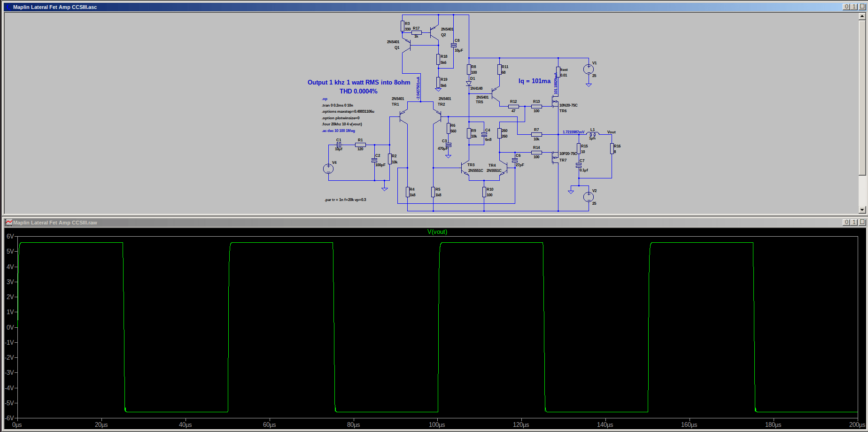Click capacitor C7 0.1µf
The width and height of the screenshot is (868, 432).
579,165
